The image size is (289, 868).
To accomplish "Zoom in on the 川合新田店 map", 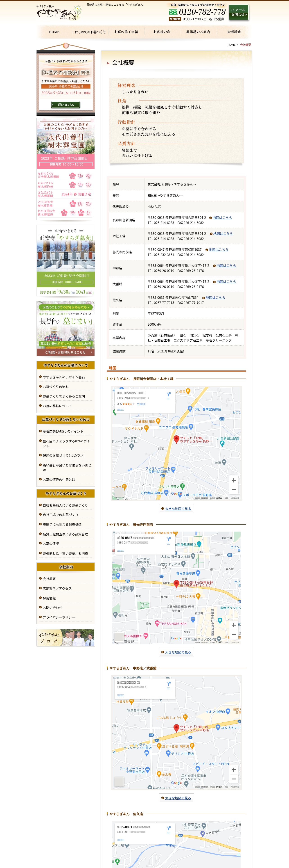I will click(x=234, y=480).
